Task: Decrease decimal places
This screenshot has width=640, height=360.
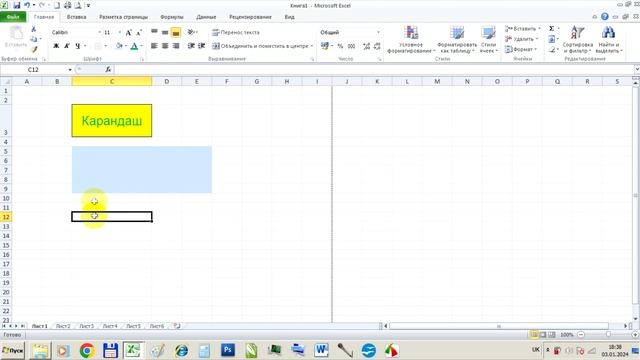Action: point(377,46)
